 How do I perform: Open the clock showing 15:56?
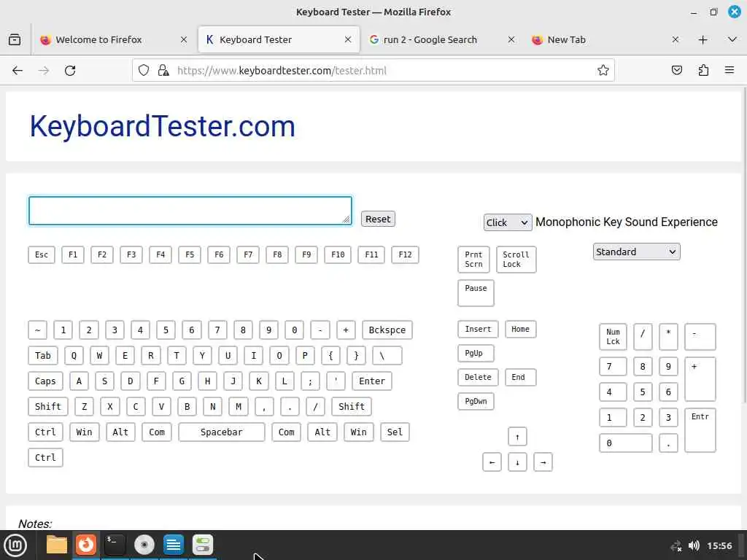click(x=719, y=545)
